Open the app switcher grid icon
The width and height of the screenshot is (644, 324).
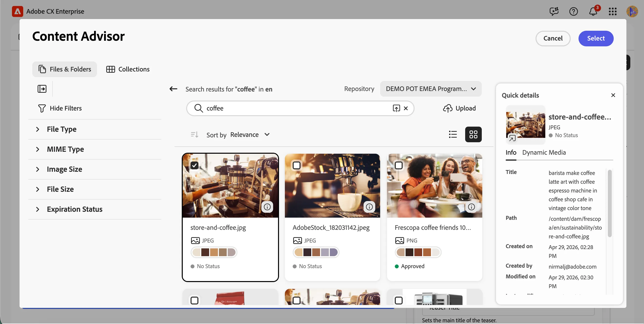point(613,11)
